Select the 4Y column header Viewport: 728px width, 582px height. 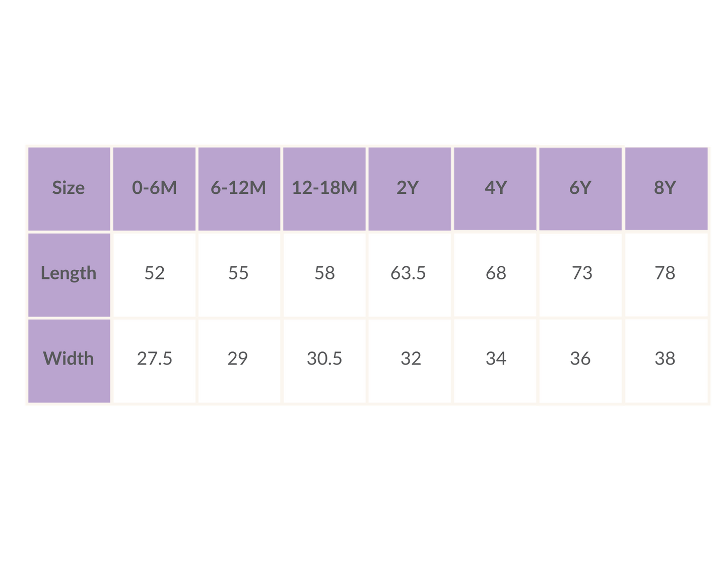[x=495, y=188]
